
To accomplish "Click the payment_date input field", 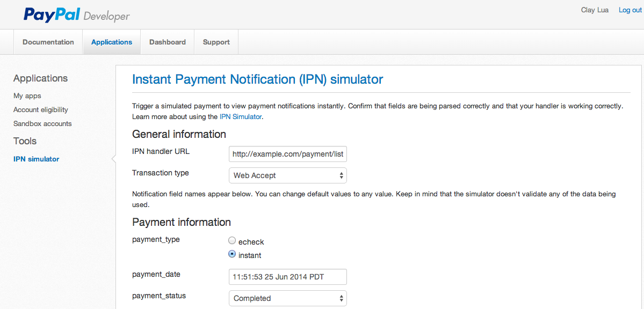I will point(287,277).
